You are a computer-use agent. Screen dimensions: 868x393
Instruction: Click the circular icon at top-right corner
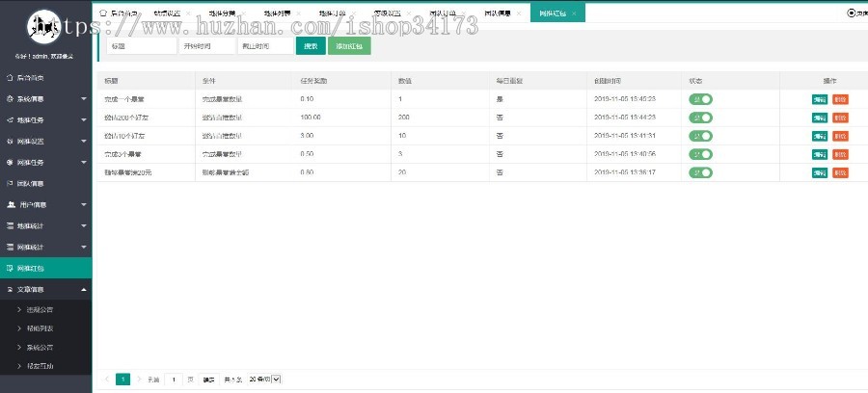coord(852,13)
